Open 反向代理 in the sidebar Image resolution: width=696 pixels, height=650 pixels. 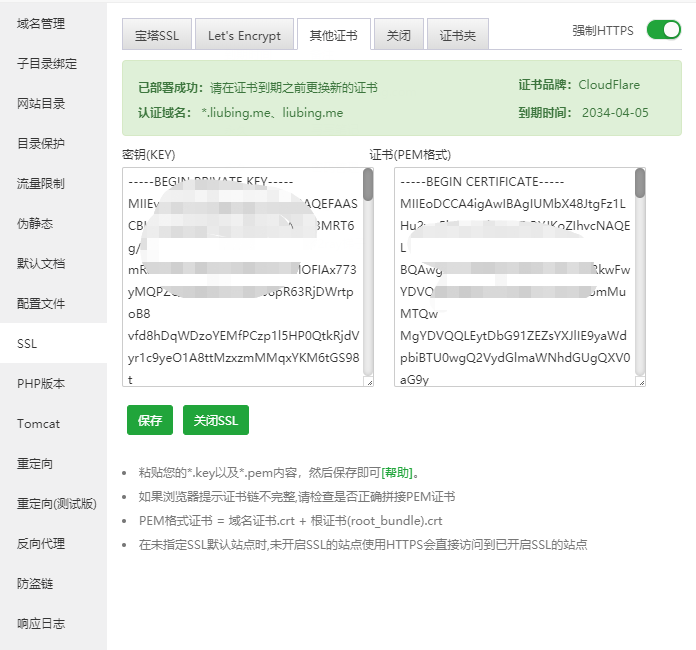tap(41, 543)
